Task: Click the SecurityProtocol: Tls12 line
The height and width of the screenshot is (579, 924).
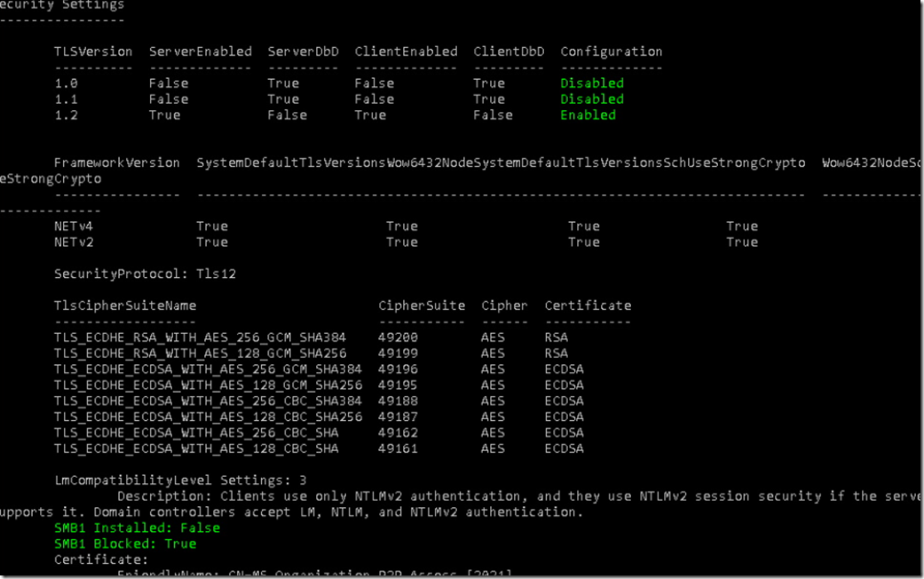Action: point(145,274)
